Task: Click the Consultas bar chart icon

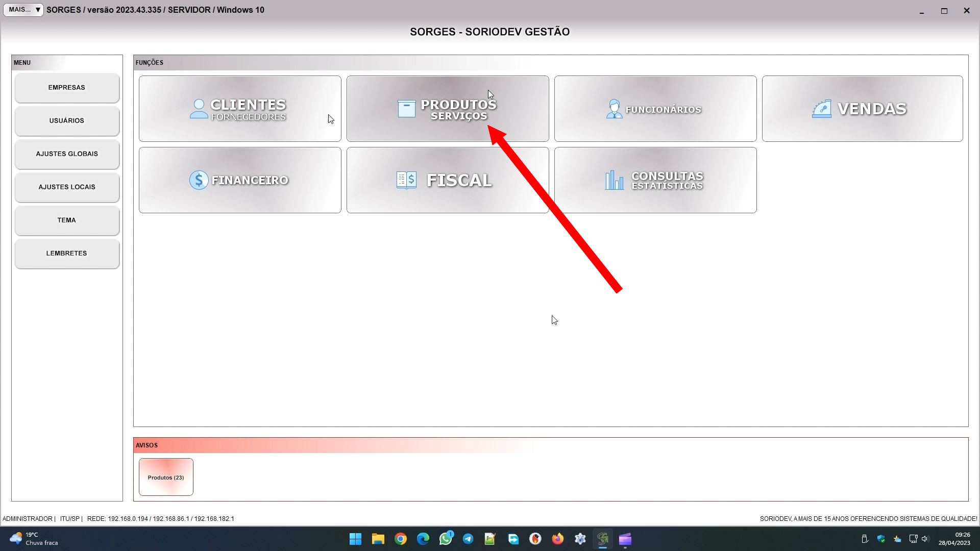Action: click(x=614, y=180)
